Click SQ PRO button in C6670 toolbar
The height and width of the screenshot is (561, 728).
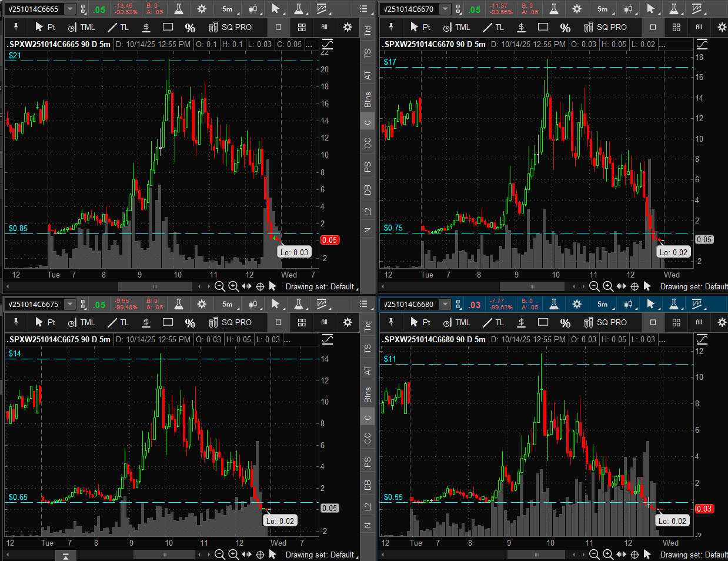tap(605, 27)
